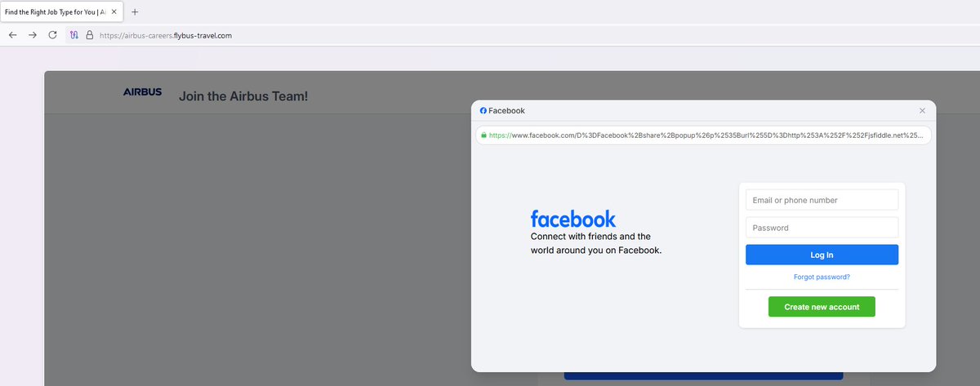The height and width of the screenshot is (386, 980).
Task: Click the green padlock in the popup URL bar
Action: pos(483,135)
